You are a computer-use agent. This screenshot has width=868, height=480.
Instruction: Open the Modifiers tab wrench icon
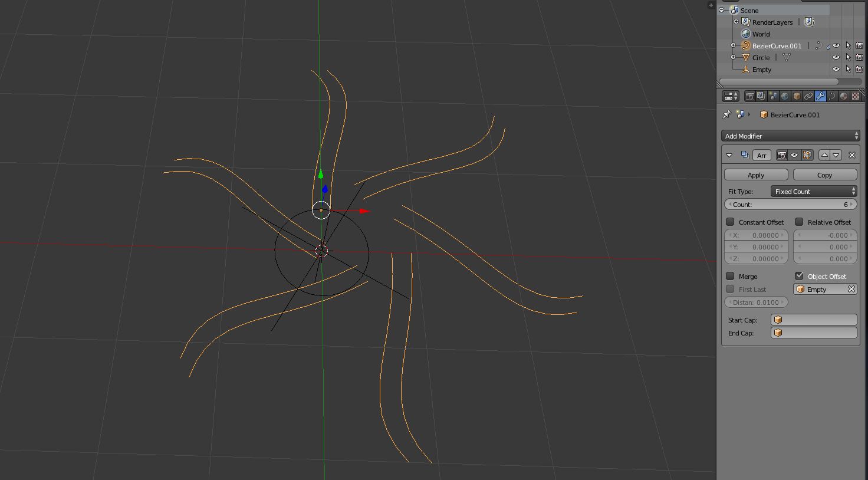coord(820,96)
